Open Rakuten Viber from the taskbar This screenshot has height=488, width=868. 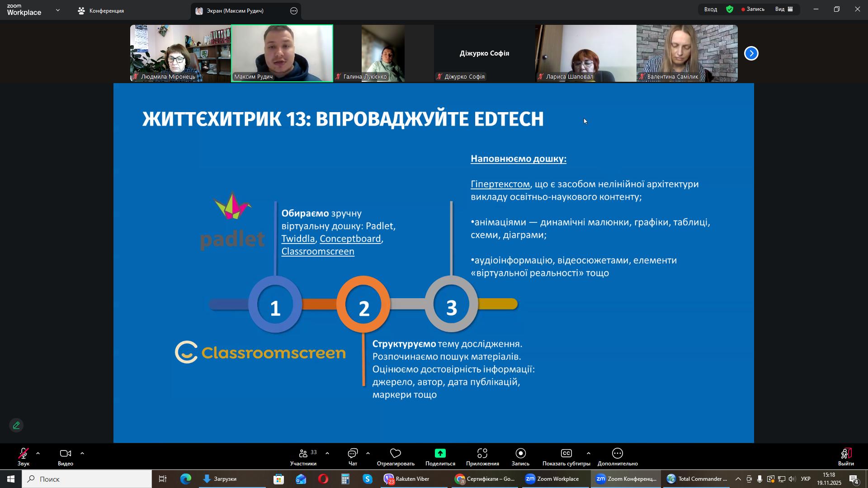click(407, 479)
